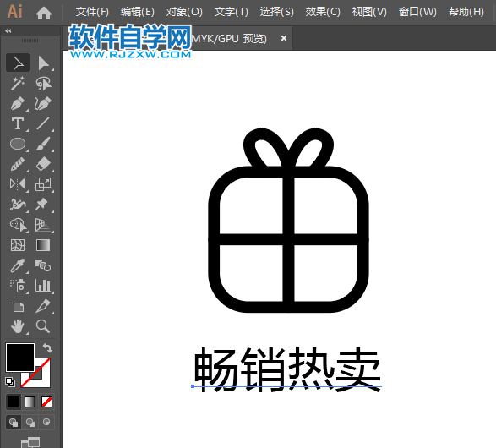Select the Pen tool

pos(18,103)
